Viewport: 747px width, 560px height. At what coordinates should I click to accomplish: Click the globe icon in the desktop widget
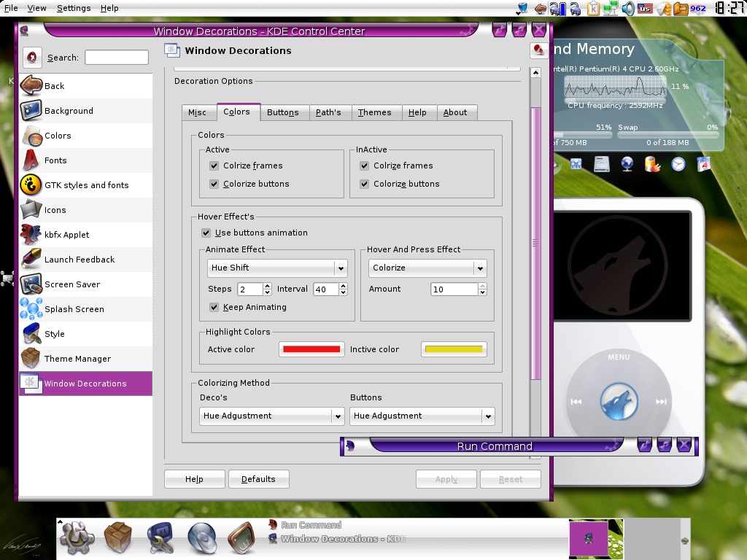pyautogui.click(x=627, y=164)
